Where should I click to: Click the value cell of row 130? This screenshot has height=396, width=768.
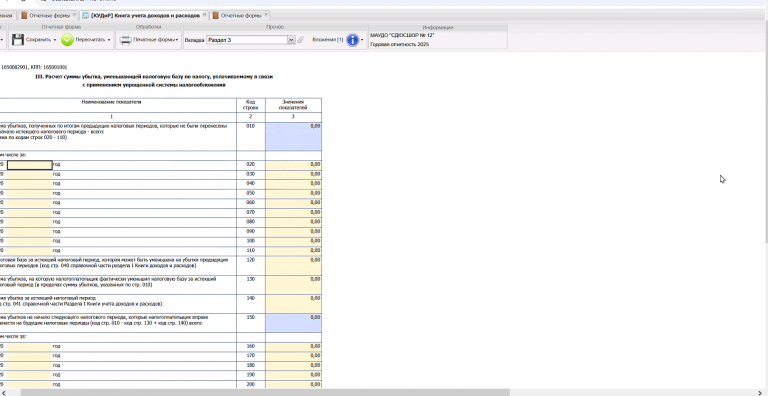pos(293,284)
